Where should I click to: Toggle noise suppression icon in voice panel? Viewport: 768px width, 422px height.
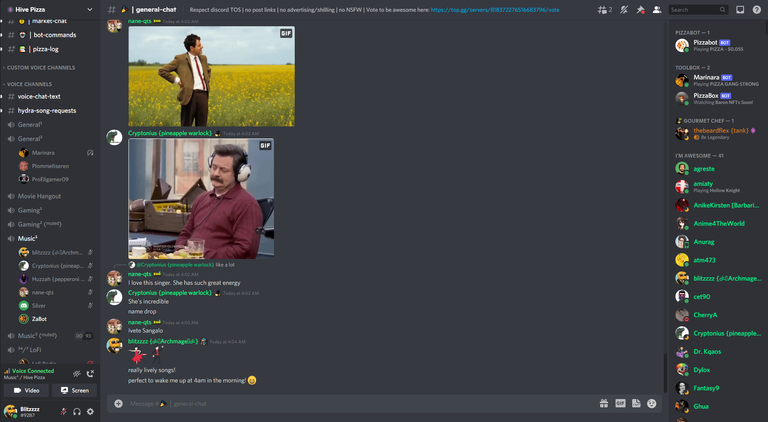[x=77, y=374]
